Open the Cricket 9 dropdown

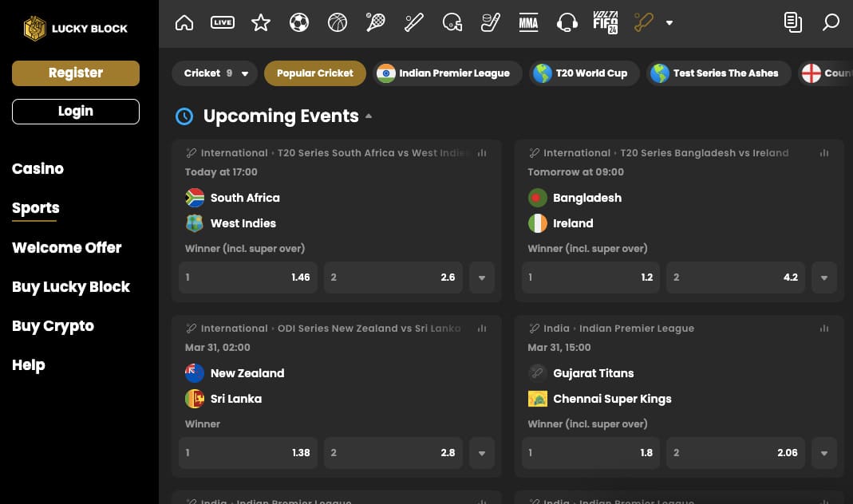[x=215, y=73]
